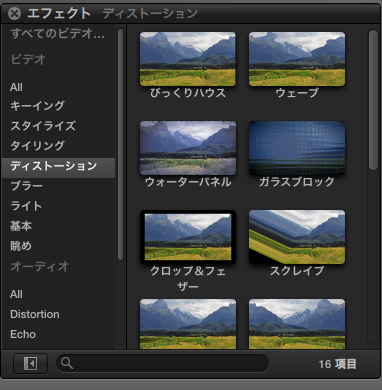Click the オーディオ section header

point(39,267)
